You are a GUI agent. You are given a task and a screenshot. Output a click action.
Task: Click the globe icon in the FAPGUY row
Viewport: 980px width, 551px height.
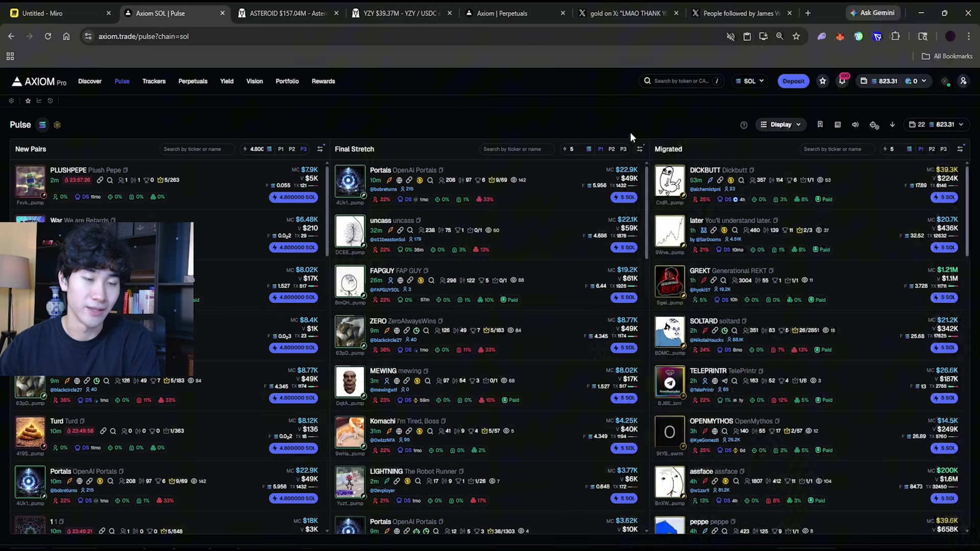(401, 281)
